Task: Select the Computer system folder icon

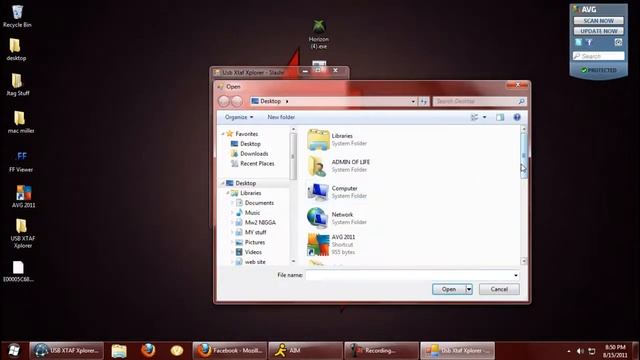Action: click(x=318, y=192)
